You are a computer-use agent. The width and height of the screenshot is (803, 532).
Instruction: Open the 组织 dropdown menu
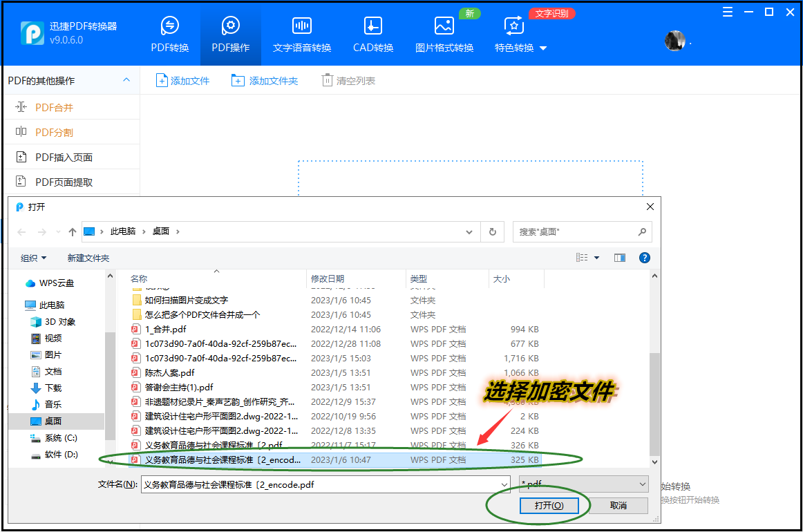point(34,258)
